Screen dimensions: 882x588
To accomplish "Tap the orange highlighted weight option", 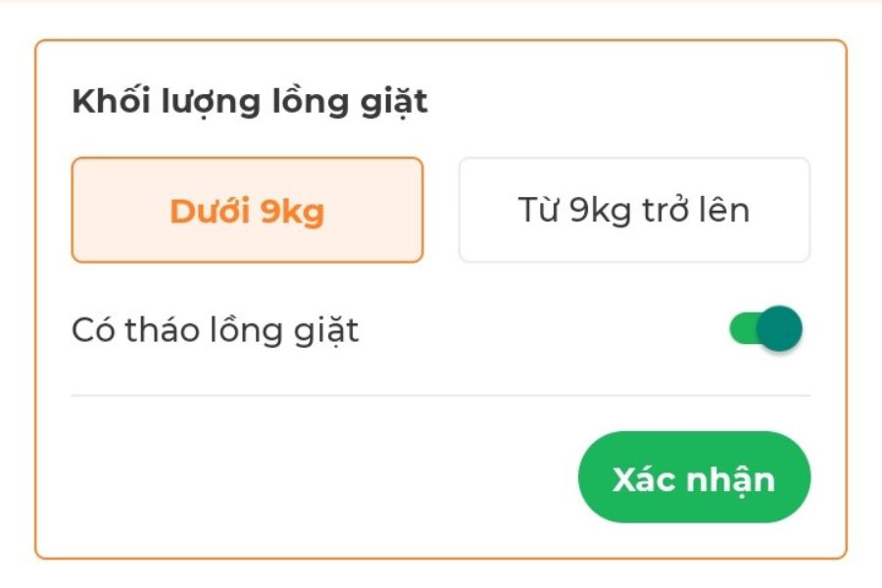I will click(x=247, y=211).
